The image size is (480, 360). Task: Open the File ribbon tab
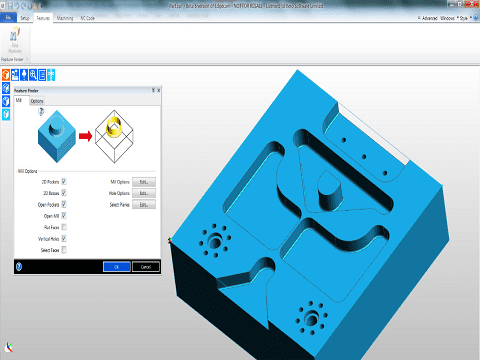click(x=8, y=18)
